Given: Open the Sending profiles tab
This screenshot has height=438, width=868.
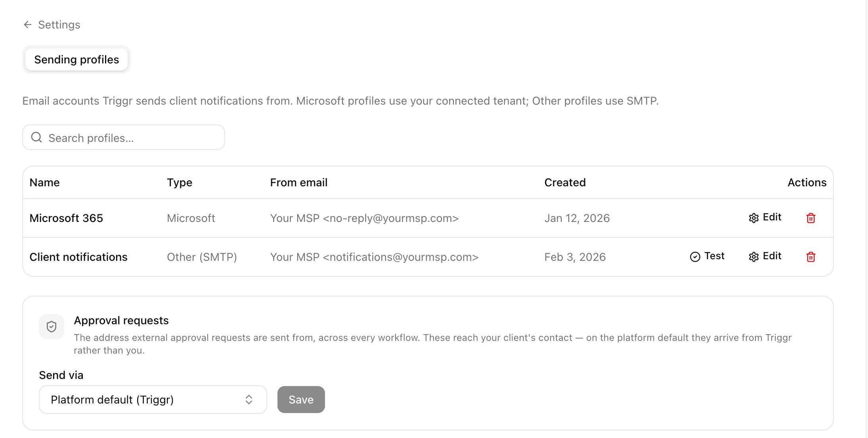Looking at the screenshot, I should pos(76,59).
